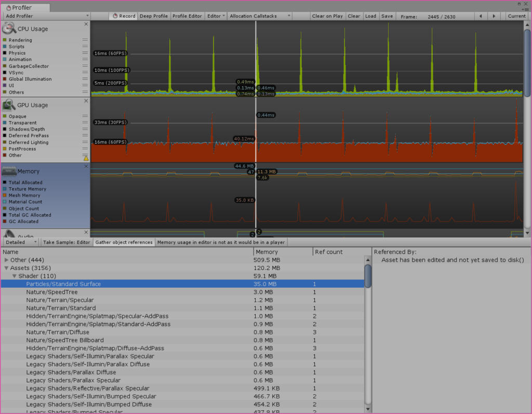
Task: Step to the previous frame arrow
Action: 480,16
